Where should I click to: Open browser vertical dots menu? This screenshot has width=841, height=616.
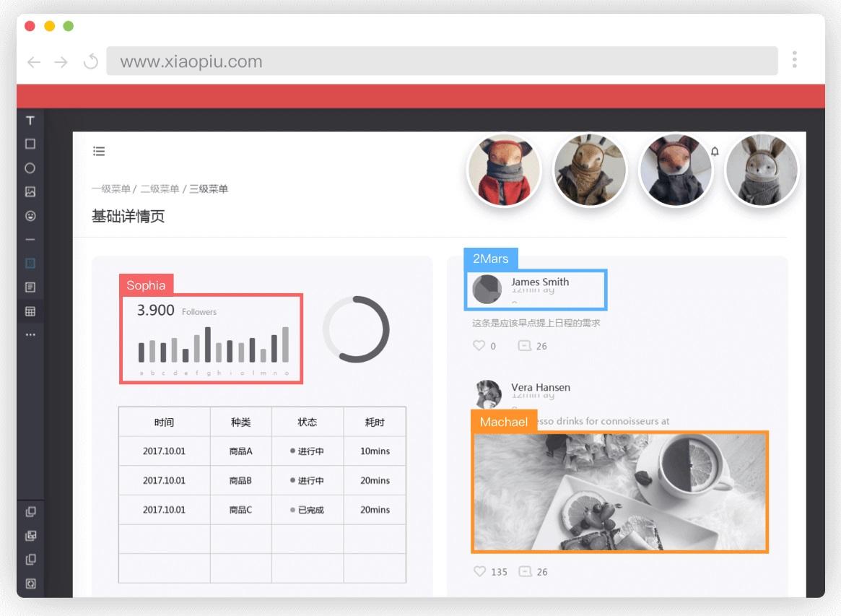coord(794,59)
